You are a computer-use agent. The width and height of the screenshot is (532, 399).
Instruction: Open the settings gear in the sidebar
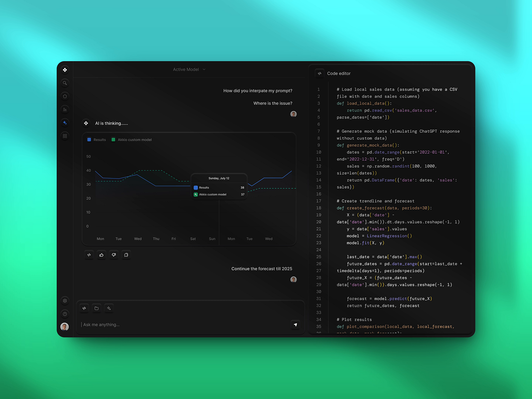[x=65, y=301]
